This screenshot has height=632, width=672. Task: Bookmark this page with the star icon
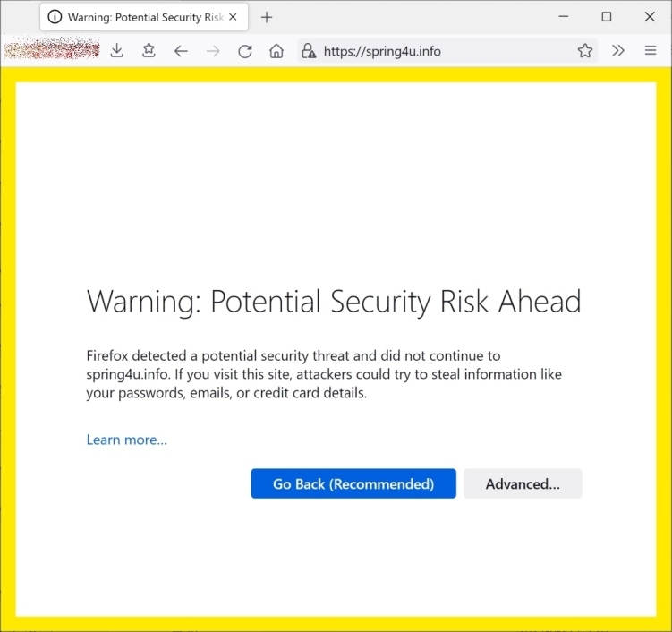click(x=585, y=51)
